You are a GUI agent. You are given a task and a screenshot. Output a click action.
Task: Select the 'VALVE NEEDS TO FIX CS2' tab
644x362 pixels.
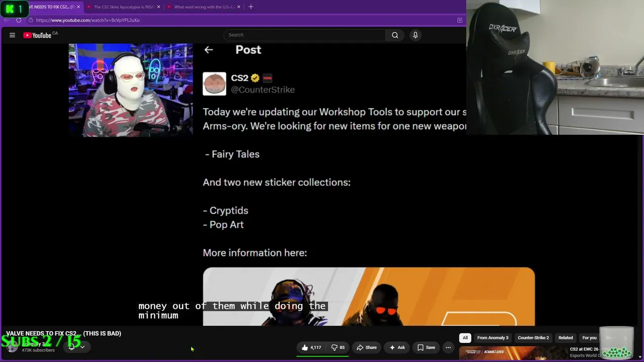point(52,7)
